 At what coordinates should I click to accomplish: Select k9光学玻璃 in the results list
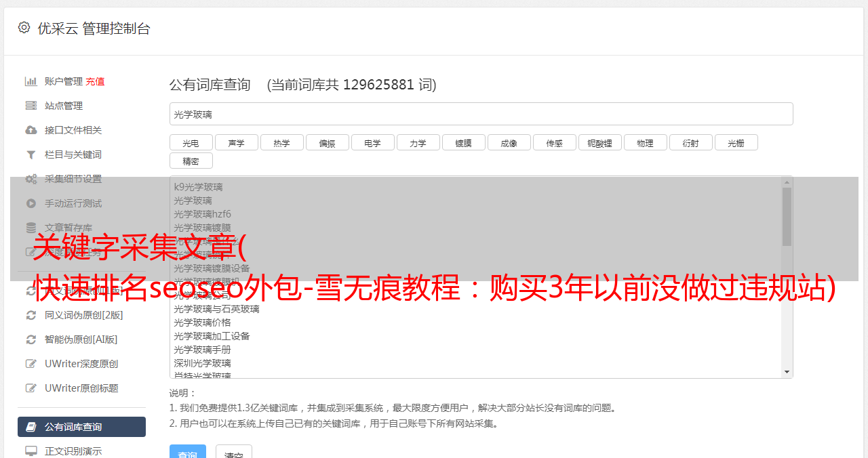pos(198,187)
